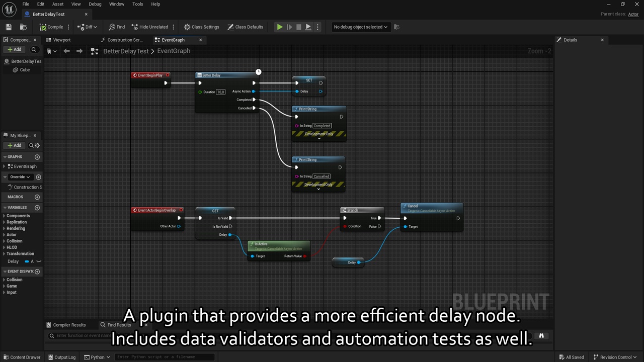Toggle Hide Unrelated nodes

150,27
